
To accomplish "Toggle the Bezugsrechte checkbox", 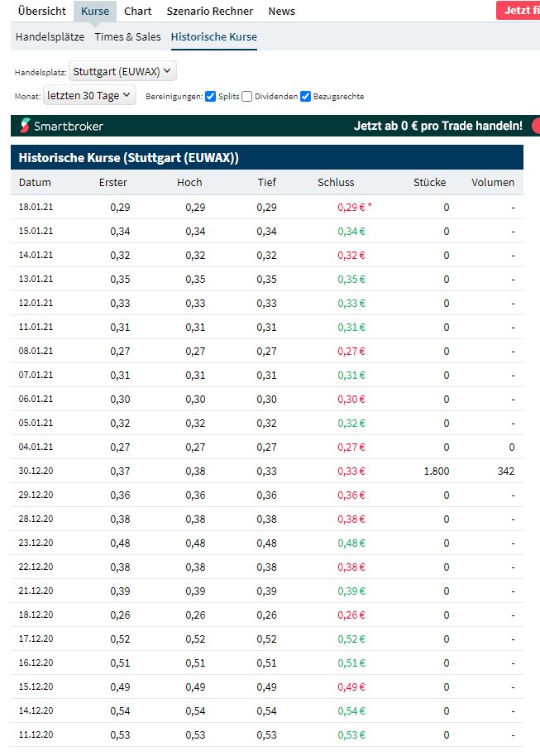I will point(306,97).
